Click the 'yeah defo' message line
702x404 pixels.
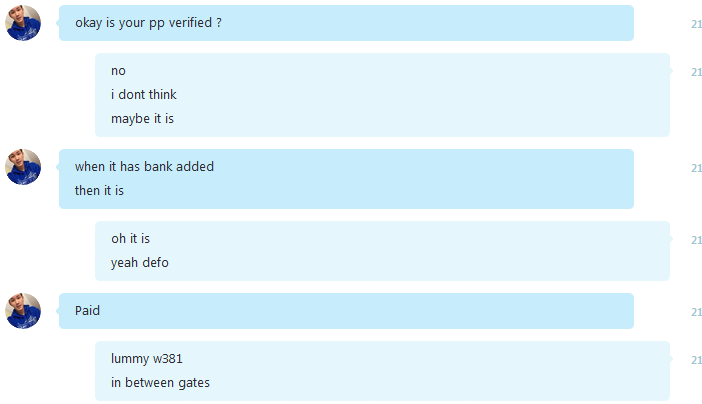tap(140, 262)
